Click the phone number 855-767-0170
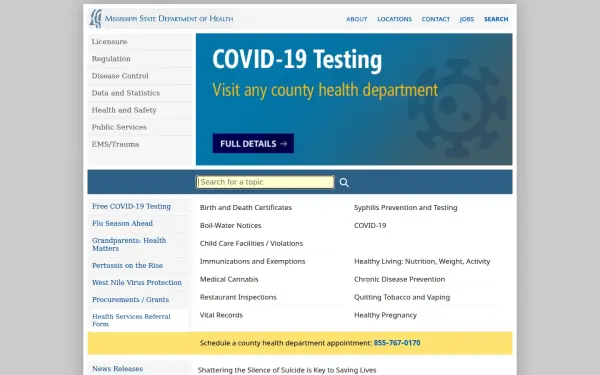Viewport: 600px width, 375px height. [x=397, y=343]
